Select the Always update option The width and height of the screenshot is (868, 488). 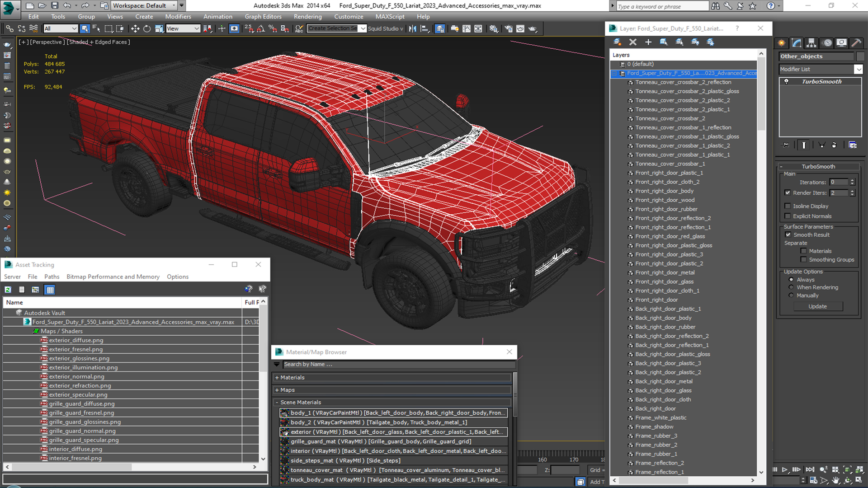tap(791, 280)
